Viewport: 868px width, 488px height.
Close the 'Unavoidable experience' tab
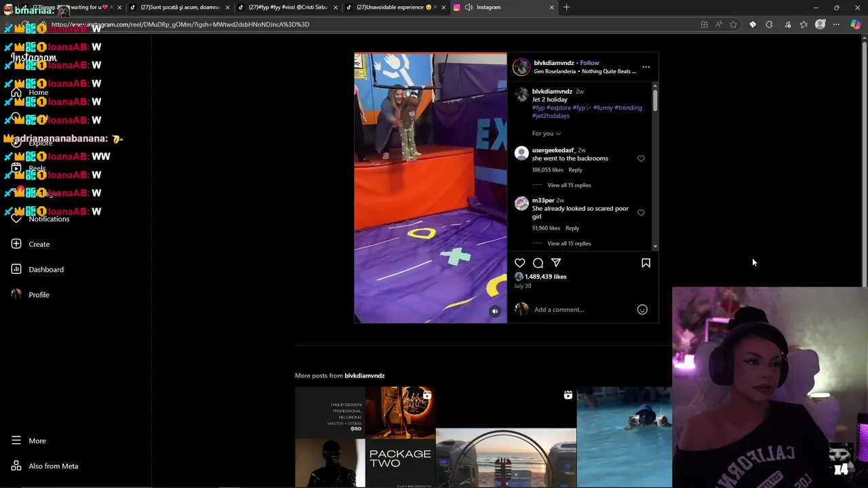point(443,7)
